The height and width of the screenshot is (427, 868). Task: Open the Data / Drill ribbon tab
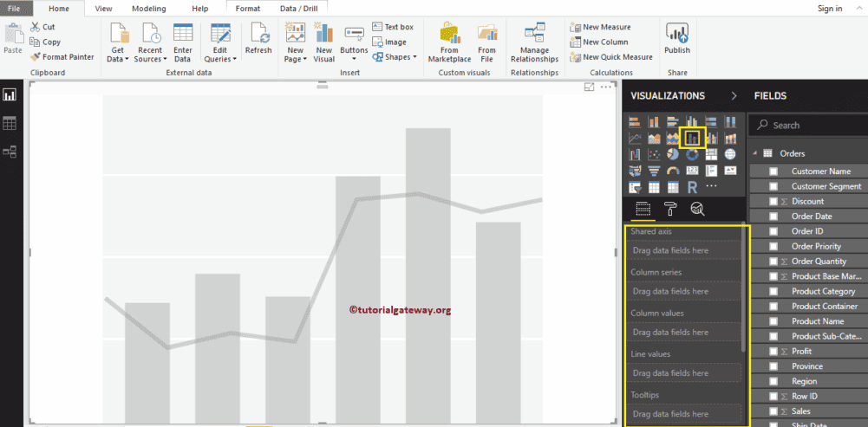[299, 9]
